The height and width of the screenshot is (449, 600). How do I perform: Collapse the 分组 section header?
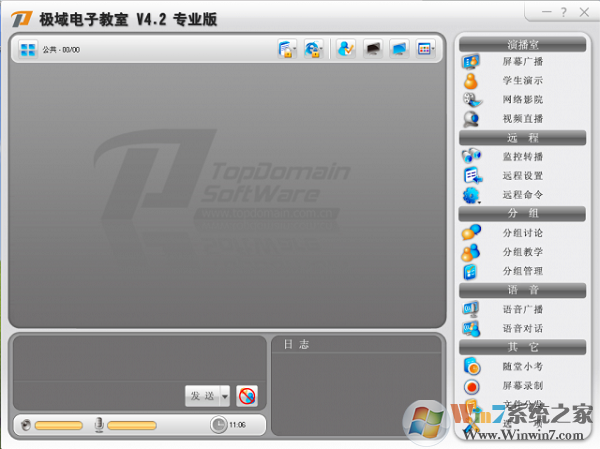click(x=522, y=214)
